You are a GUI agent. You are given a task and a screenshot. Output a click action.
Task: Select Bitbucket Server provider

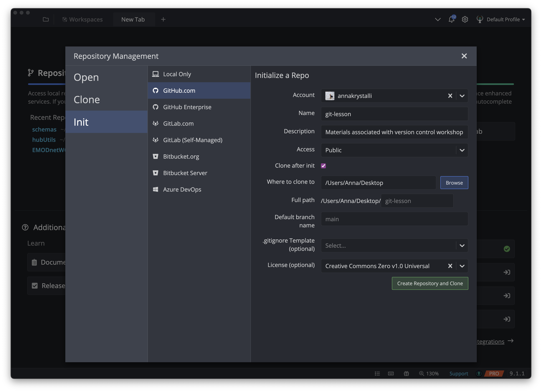pos(199,173)
